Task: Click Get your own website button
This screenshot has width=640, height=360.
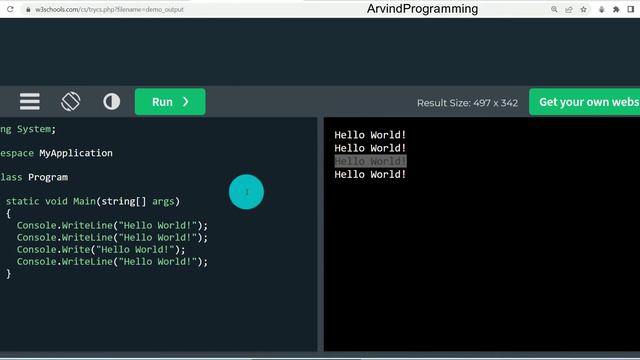Action: point(584,102)
